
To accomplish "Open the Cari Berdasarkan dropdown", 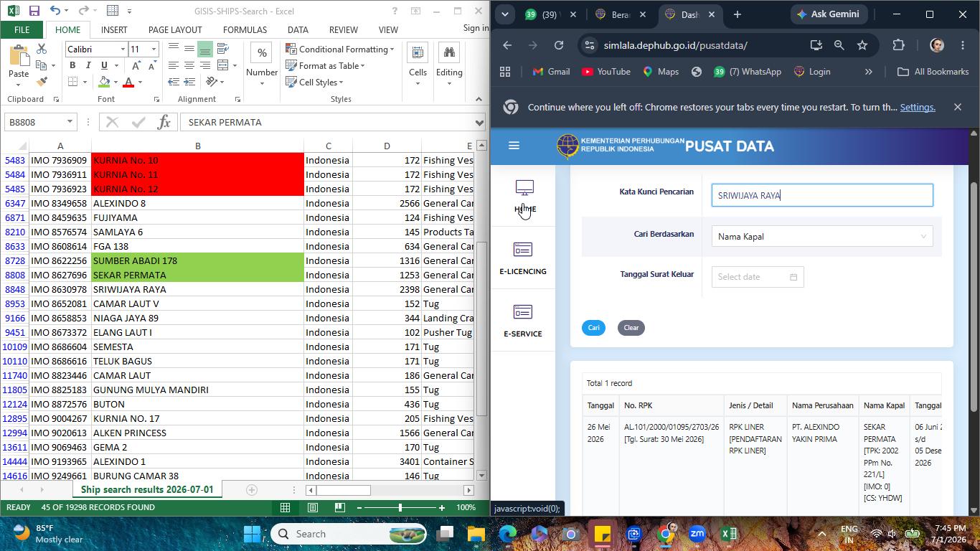I will click(x=822, y=236).
